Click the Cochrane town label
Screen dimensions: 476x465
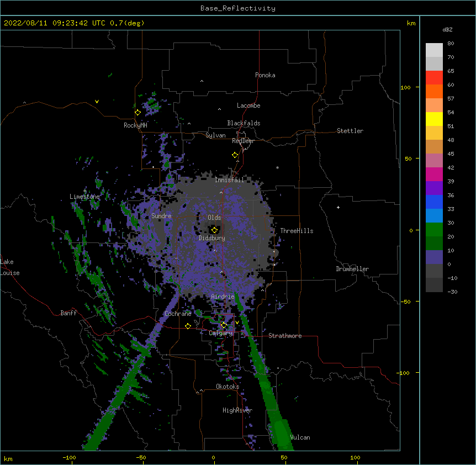[x=178, y=314]
